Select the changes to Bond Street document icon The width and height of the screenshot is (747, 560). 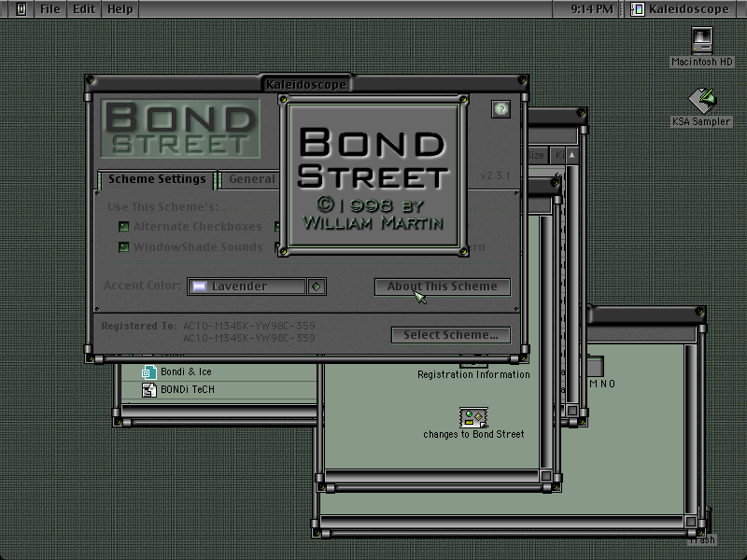473,417
